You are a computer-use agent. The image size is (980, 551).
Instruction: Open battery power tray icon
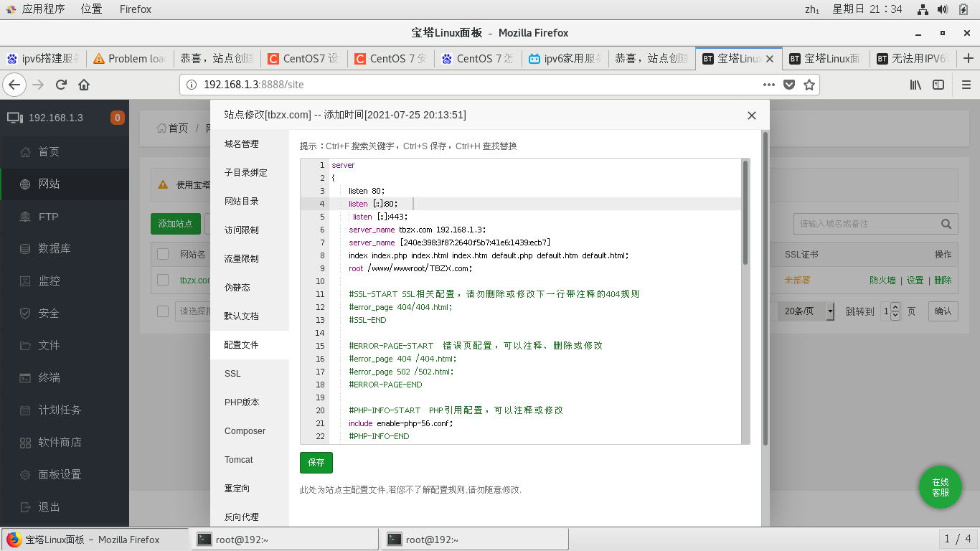pos(964,9)
